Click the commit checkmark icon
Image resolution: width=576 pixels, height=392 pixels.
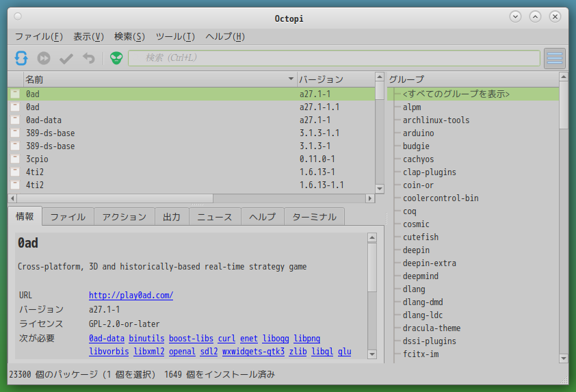(x=66, y=58)
